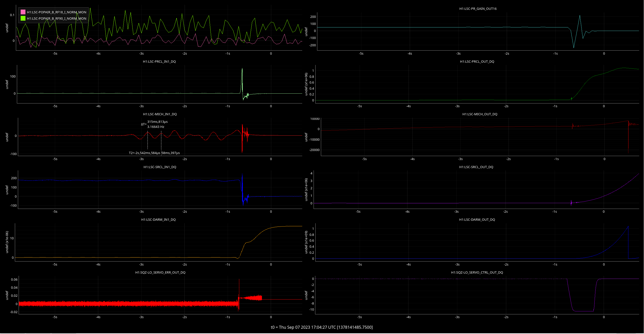
Task: Select the H1:SQZ-LO_SERVO_ERR_OUT_DQ plot title
Action: coord(160,272)
